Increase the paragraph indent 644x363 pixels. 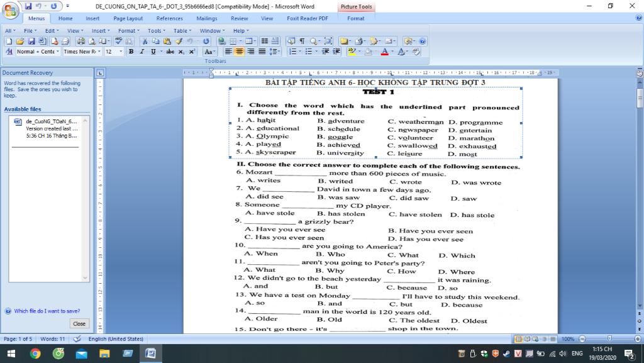click(336, 52)
